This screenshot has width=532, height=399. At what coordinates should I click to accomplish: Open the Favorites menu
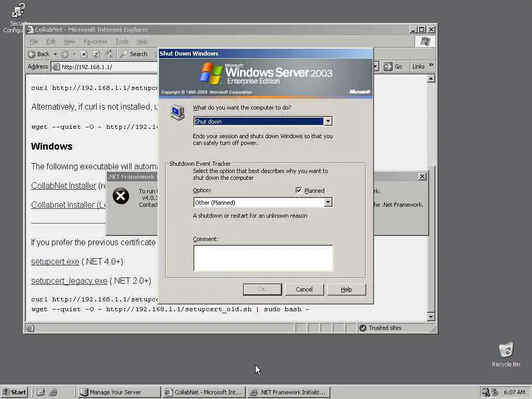point(96,42)
